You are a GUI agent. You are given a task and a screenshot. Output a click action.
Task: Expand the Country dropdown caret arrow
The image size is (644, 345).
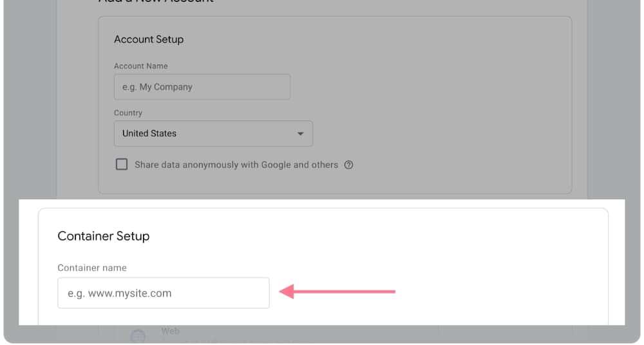click(300, 133)
